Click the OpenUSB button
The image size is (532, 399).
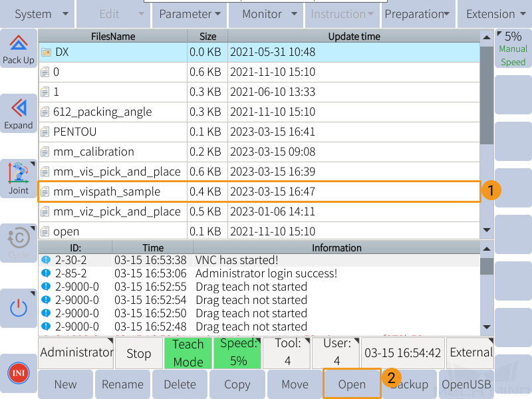click(x=466, y=384)
